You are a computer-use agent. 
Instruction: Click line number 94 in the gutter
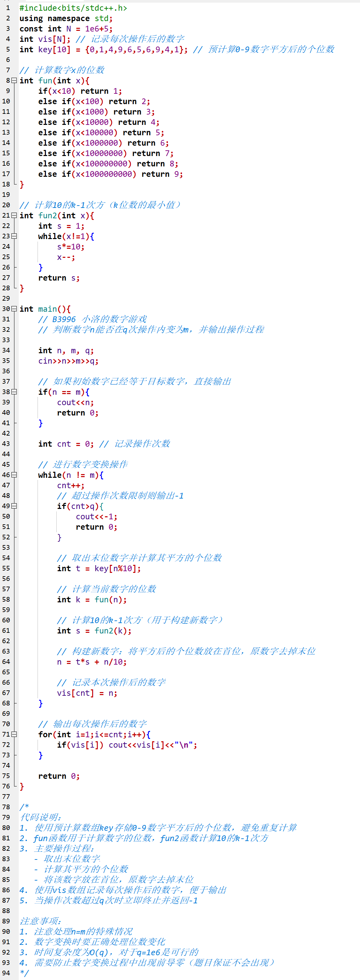coord(6,973)
